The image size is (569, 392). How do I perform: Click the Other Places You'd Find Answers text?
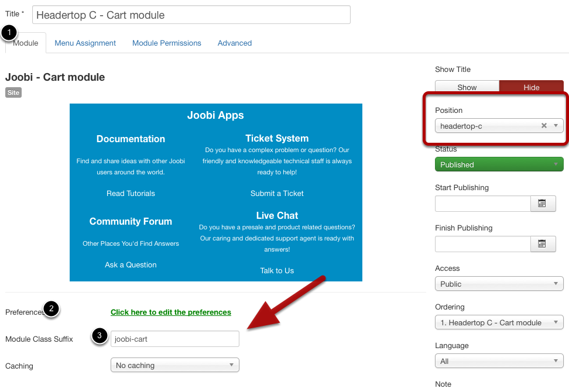(131, 243)
